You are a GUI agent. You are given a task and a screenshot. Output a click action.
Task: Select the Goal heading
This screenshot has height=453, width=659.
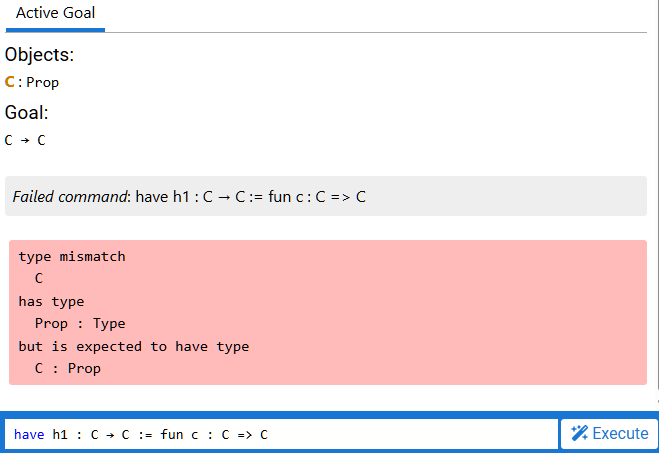27,113
